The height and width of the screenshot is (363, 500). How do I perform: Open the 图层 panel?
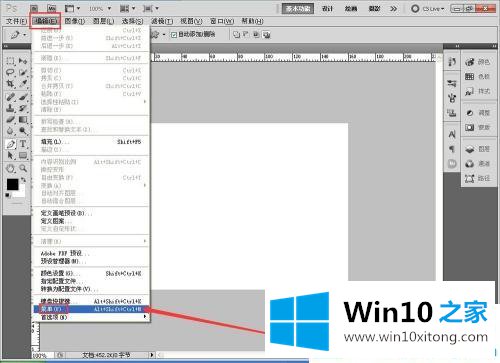pos(477,149)
